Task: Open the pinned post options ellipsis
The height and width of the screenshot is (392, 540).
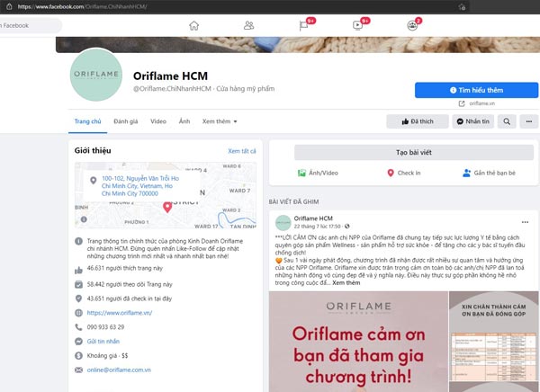Action: (x=525, y=222)
